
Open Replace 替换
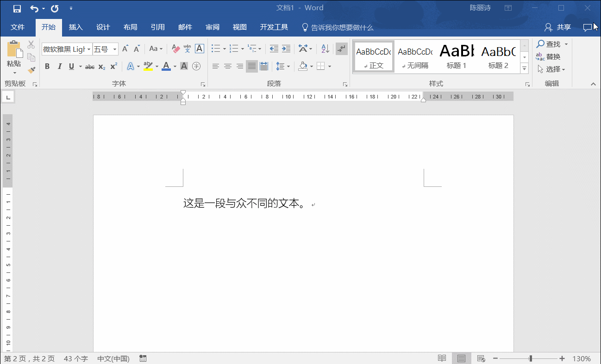549,57
